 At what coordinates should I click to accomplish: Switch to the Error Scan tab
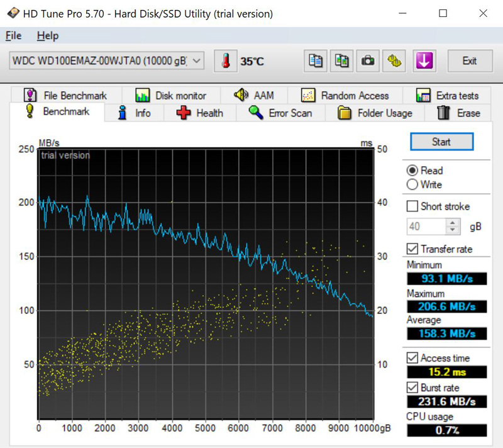280,113
